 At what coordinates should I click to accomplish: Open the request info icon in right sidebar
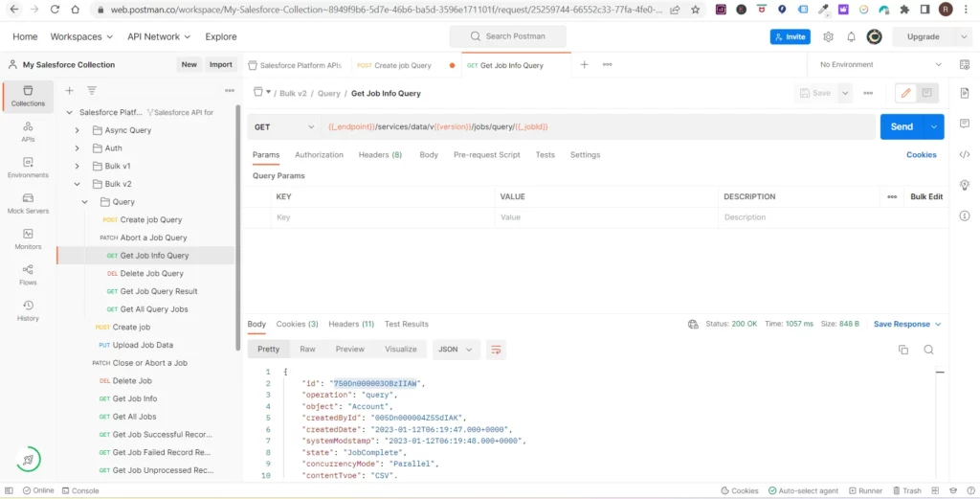point(965,215)
